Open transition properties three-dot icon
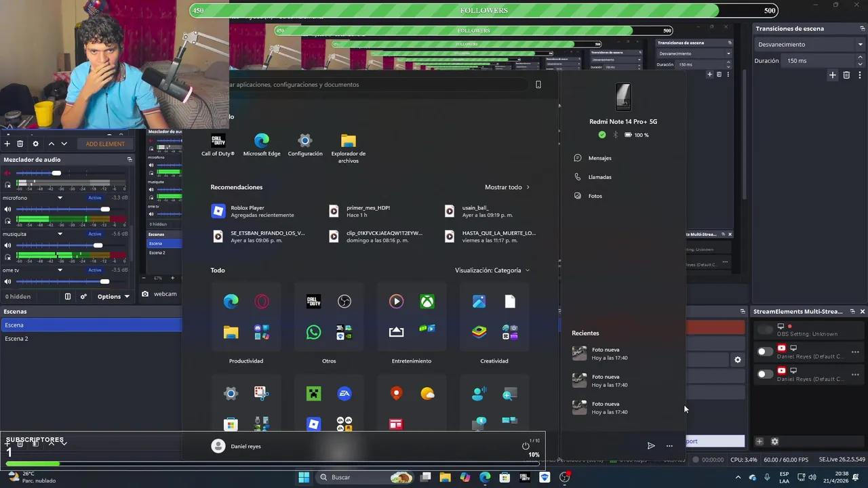Viewport: 868px width, 488px height. point(860,75)
